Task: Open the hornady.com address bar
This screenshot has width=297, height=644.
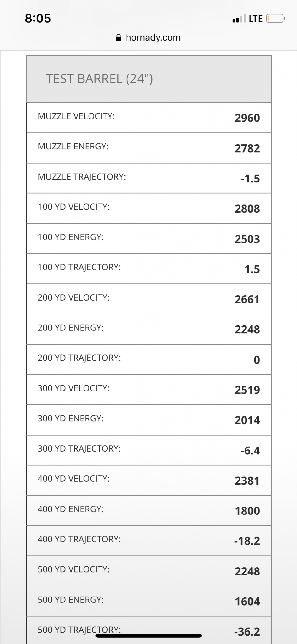Action: (x=153, y=38)
